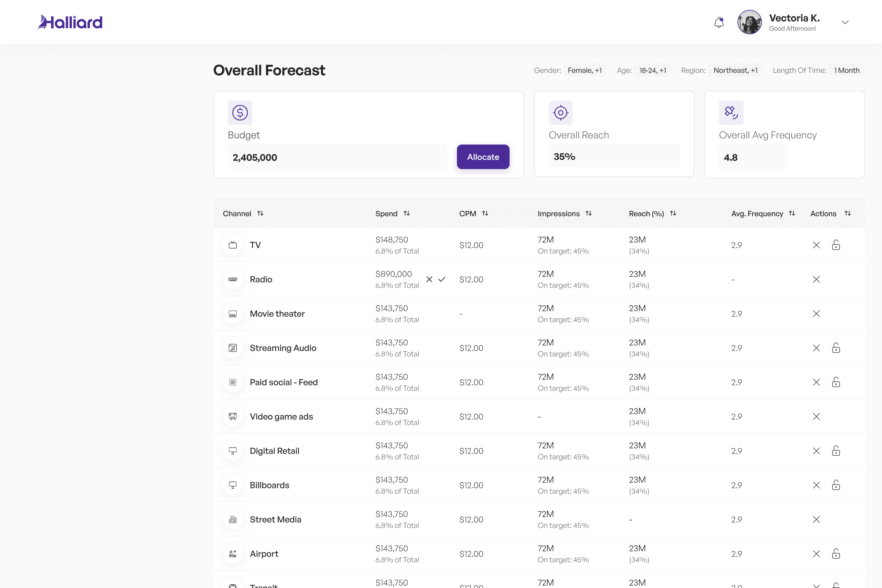This screenshot has height=588, width=882.
Task: Click the Budget dollar icon
Action: tap(239, 112)
